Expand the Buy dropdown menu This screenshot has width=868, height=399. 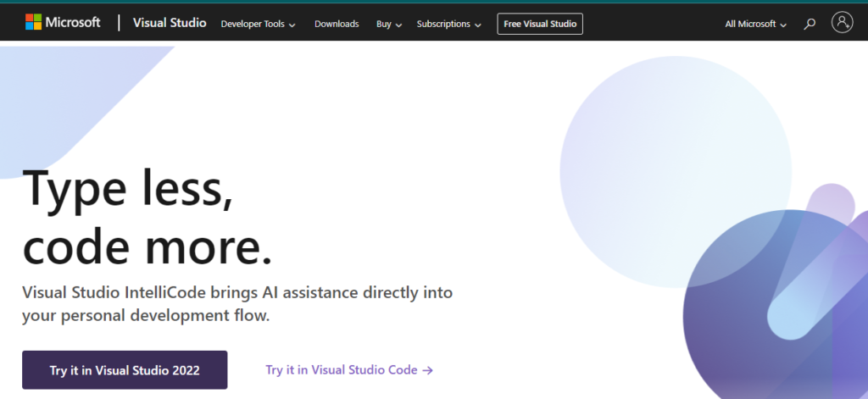click(x=389, y=24)
